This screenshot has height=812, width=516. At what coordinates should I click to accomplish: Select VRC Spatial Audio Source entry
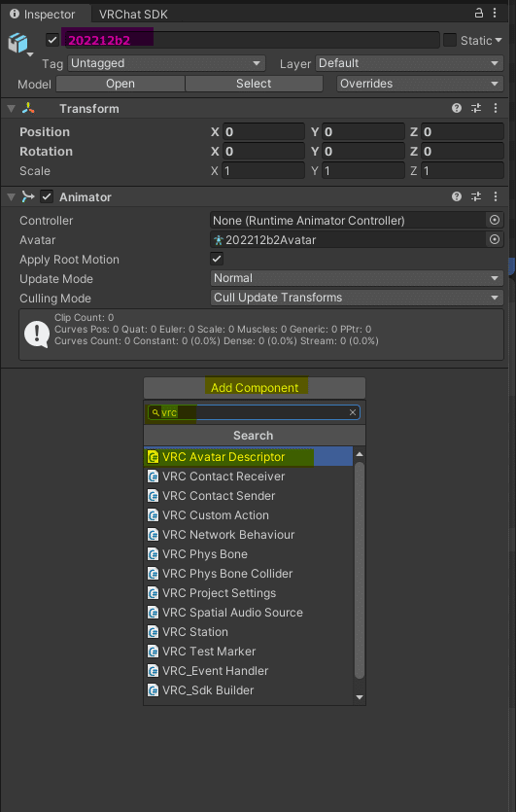click(x=249, y=612)
